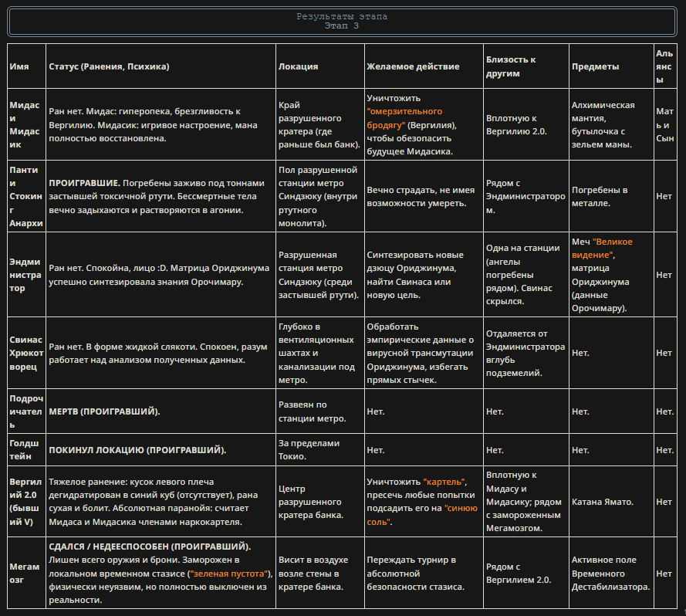Image resolution: width=686 pixels, height=616 pixels.
Task: Click the orange text 'омерзительного бродягу'
Action: click(x=404, y=118)
